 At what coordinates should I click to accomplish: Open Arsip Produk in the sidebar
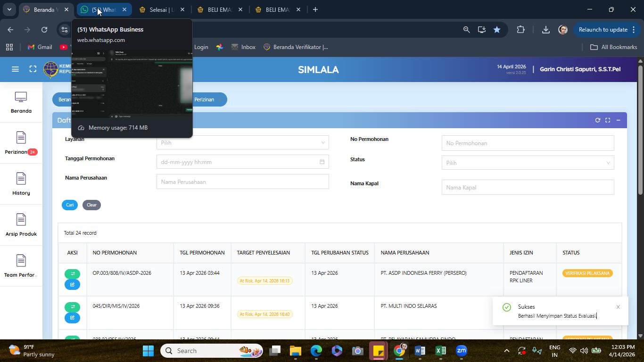pyautogui.click(x=21, y=225)
